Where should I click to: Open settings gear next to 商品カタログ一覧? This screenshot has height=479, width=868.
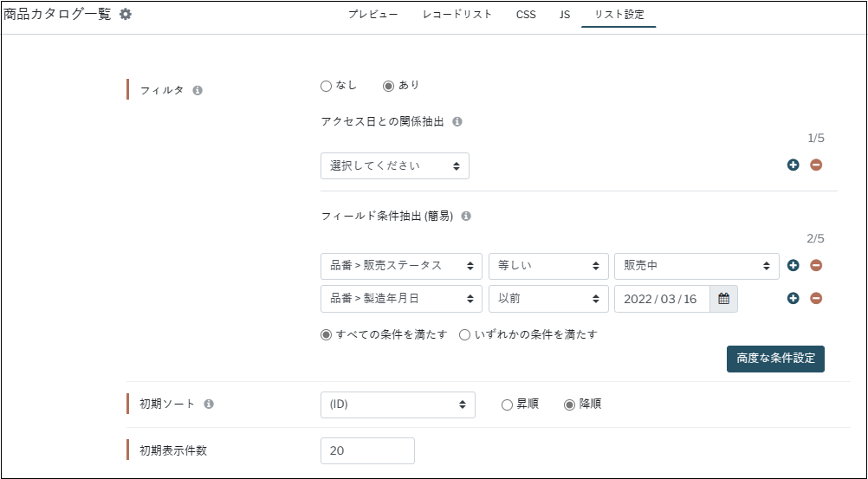126,15
